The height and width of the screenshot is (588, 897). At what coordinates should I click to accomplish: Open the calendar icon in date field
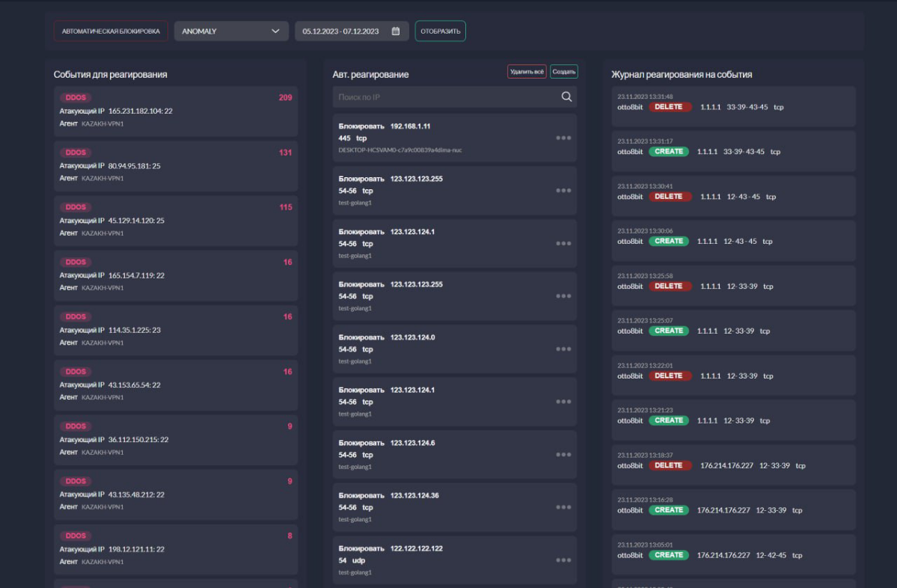395,31
